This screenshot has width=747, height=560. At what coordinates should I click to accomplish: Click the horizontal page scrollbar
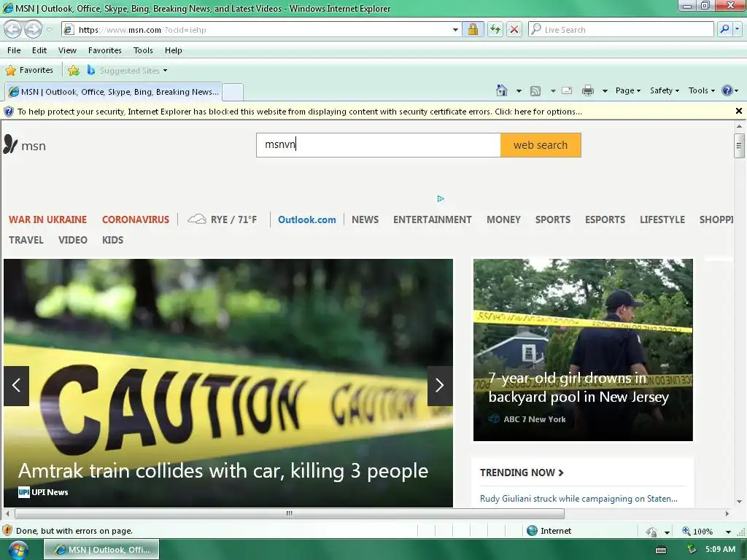pos(289,513)
